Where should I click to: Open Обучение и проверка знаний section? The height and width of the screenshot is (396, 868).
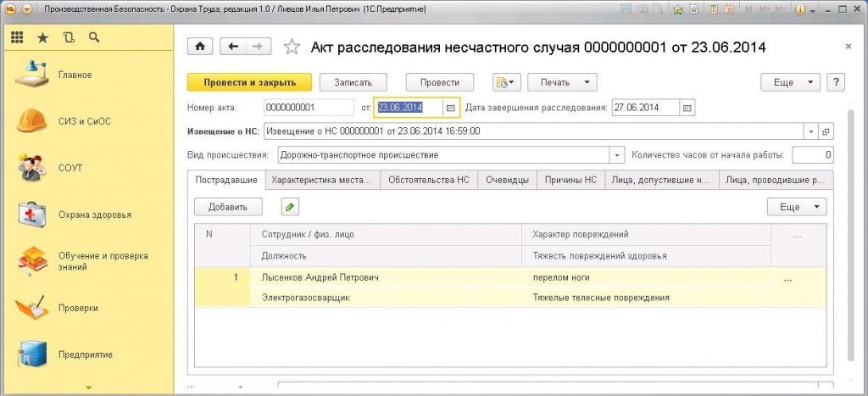103,261
